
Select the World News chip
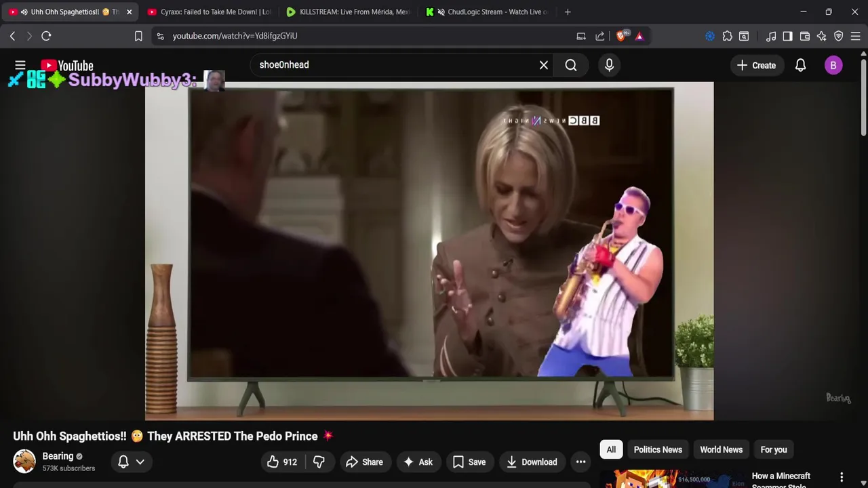[721, 449]
